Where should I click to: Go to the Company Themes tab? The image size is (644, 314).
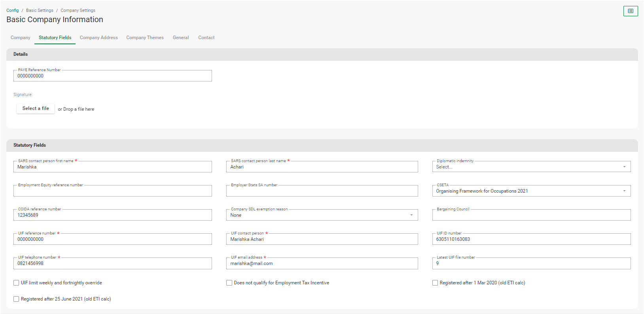(x=145, y=38)
